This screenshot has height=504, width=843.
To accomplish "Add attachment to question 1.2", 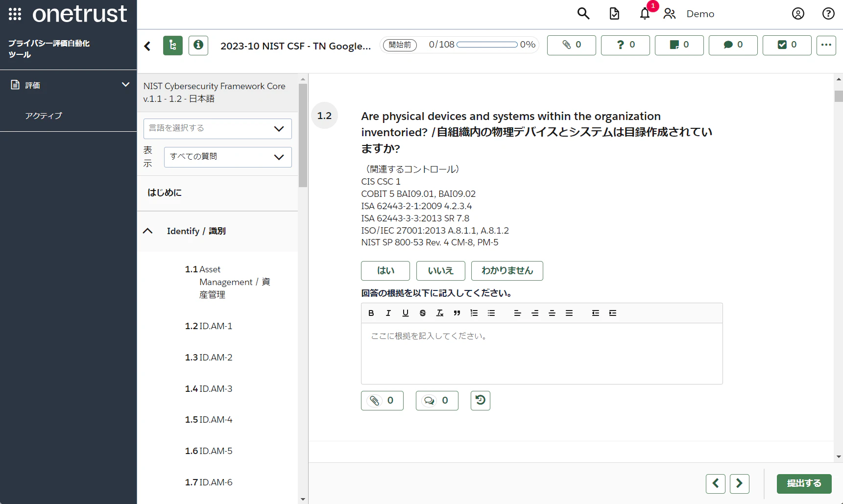I will tap(382, 401).
